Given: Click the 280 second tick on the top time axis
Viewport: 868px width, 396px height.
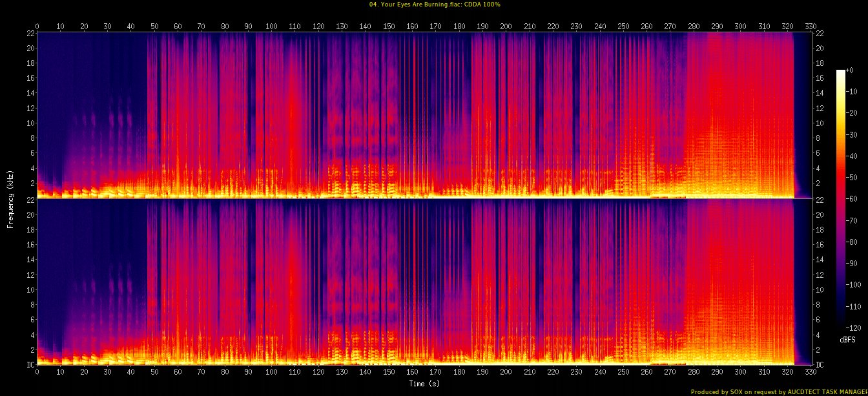Looking at the screenshot, I should click(x=694, y=26).
